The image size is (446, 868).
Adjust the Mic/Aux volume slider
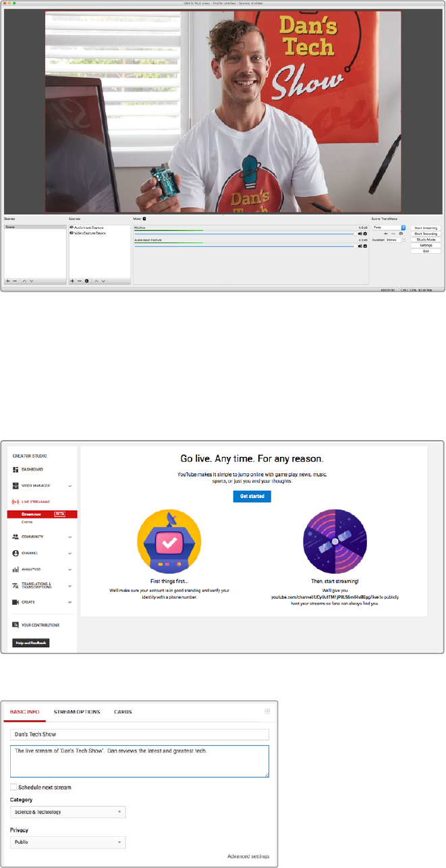[x=244, y=234]
